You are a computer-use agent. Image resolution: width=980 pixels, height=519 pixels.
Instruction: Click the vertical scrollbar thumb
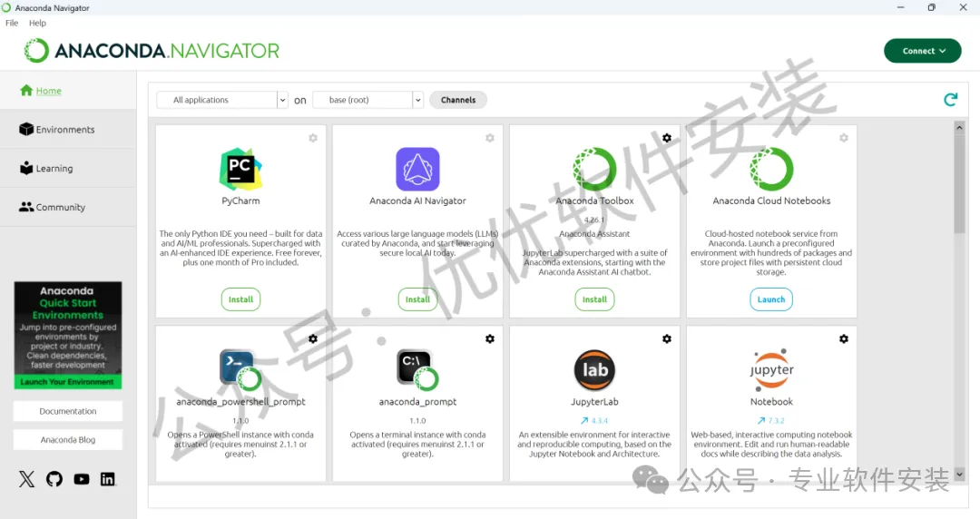tap(959, 183)
